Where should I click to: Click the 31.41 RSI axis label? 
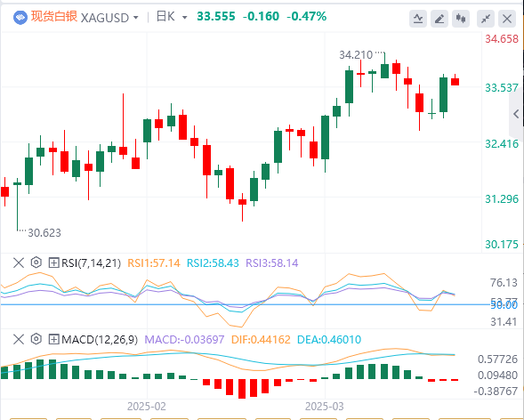click(x=504, y=322)
